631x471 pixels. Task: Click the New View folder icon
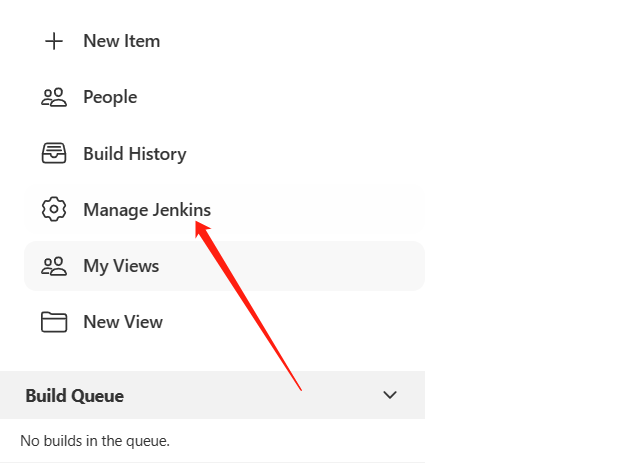54,322
